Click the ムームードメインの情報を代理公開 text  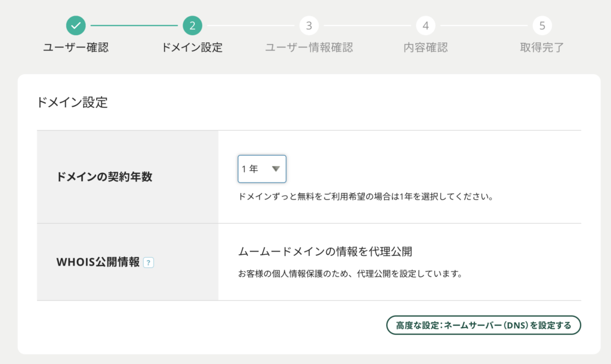[x=325, y=252]
